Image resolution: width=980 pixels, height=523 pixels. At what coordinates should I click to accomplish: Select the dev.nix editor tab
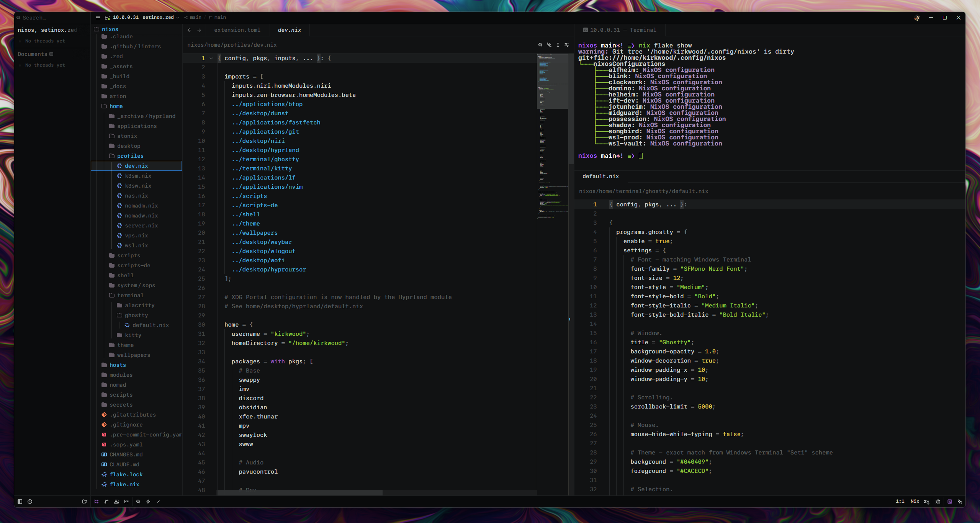coord(289,30)
